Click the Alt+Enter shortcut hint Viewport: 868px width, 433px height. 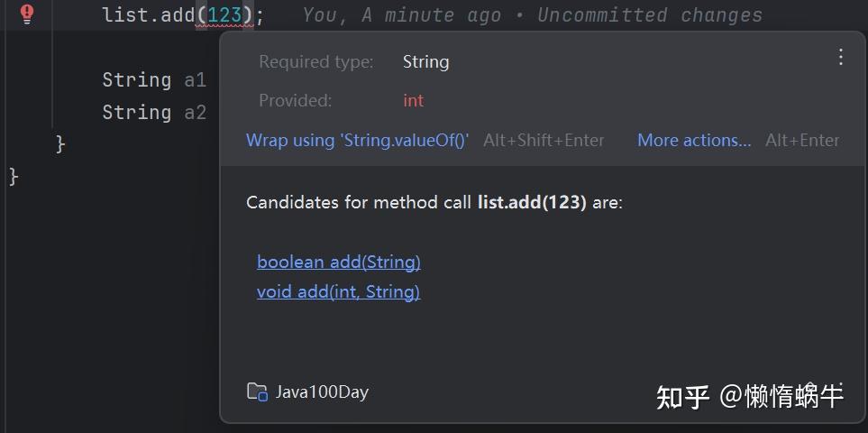[802, 140]
